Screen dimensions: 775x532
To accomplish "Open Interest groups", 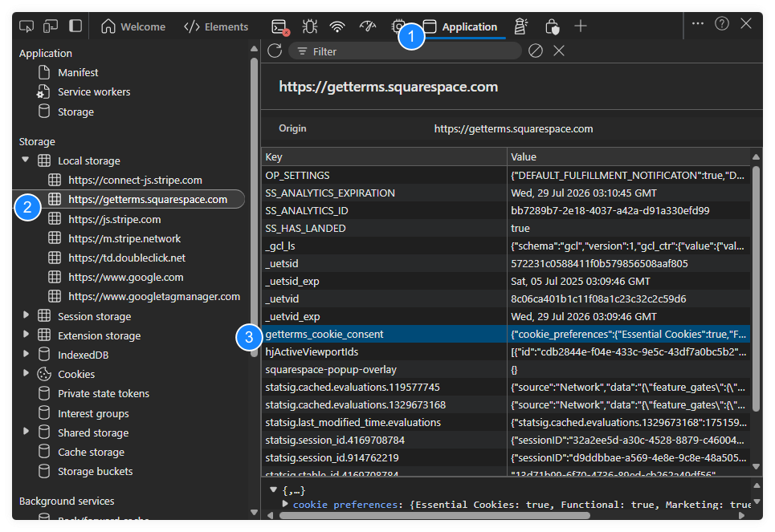I will click(93, 413).
